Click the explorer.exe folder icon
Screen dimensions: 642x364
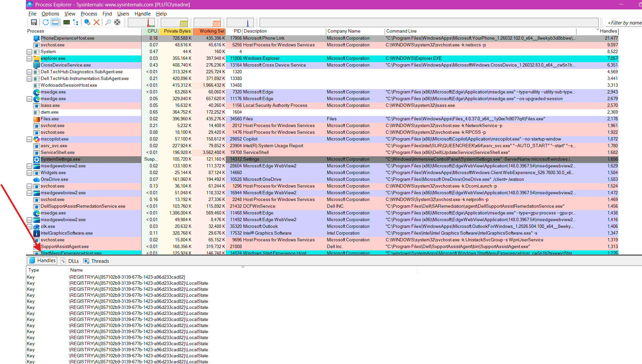(37, 58)
